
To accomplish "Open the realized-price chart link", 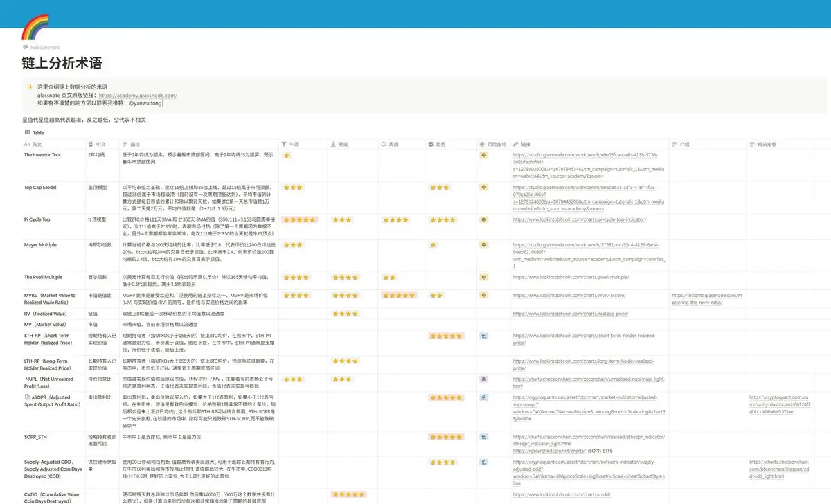I will click(x=571, y=314).
